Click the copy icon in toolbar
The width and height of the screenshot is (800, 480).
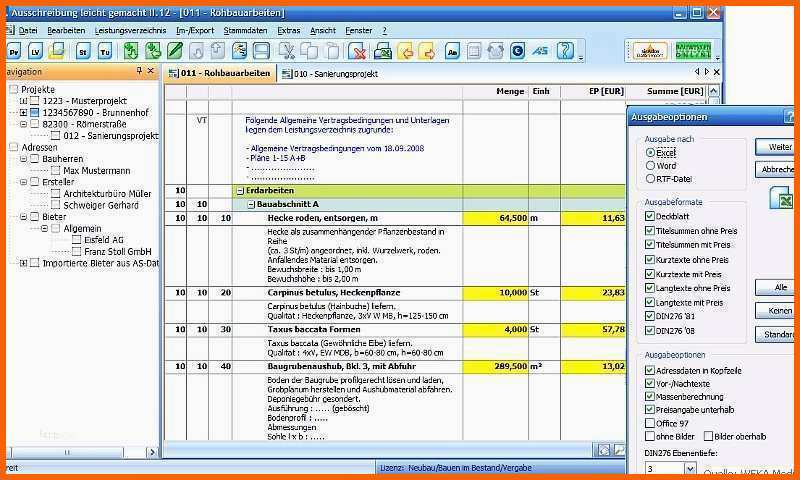click(x=309, y=51)
